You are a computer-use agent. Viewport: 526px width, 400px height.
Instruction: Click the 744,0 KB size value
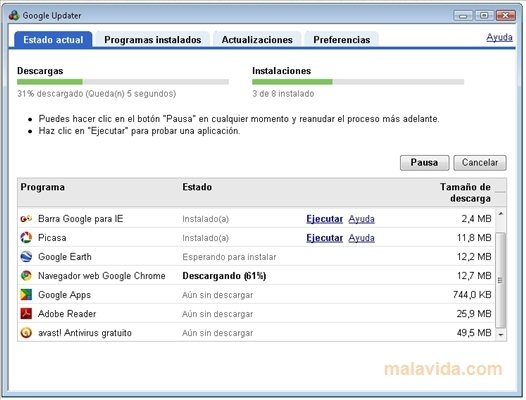(472, 295)
